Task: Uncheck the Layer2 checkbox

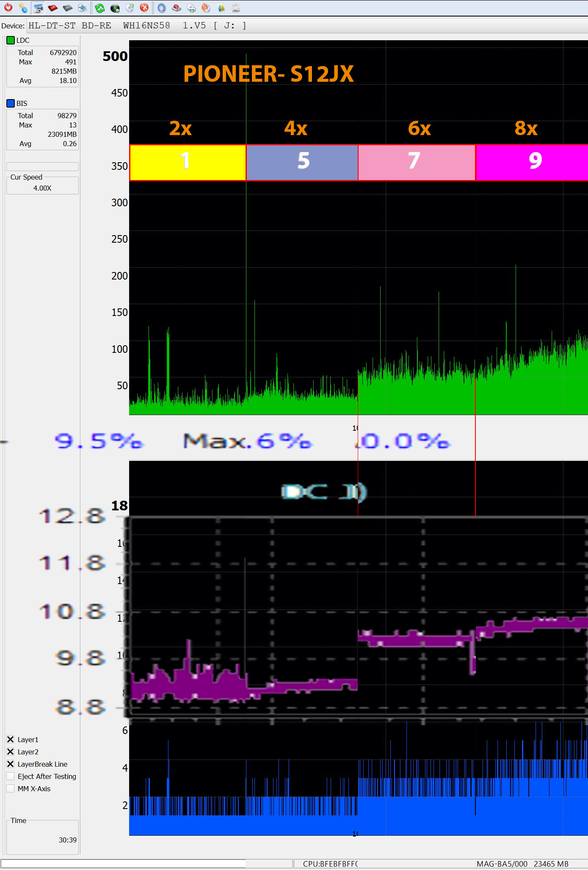Action: point(11,751)
